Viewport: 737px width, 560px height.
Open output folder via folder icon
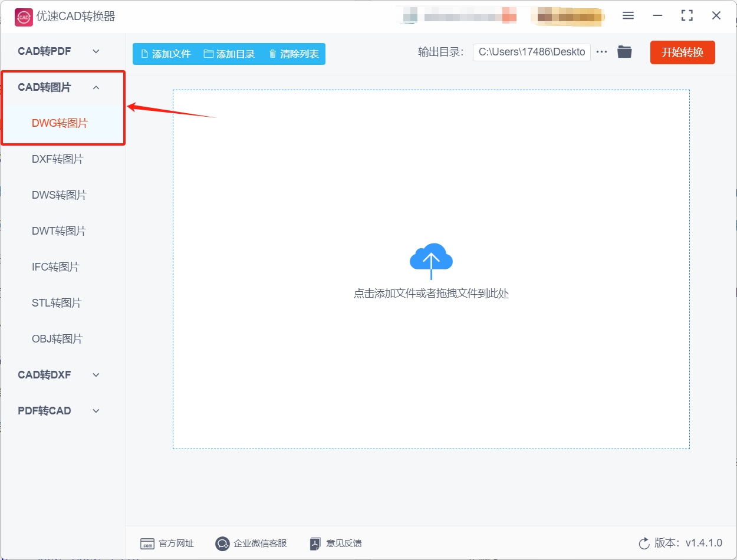624,52
